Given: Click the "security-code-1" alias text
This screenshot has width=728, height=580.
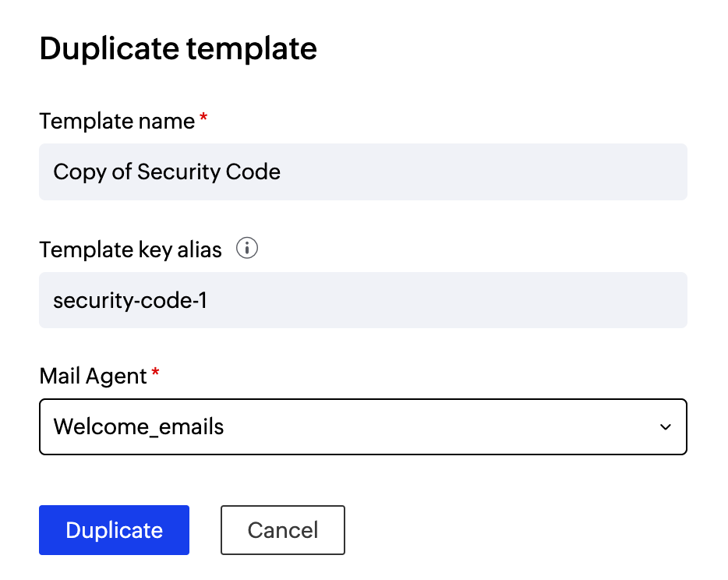Looking at the screenshot, I should [x=130, y=300].
